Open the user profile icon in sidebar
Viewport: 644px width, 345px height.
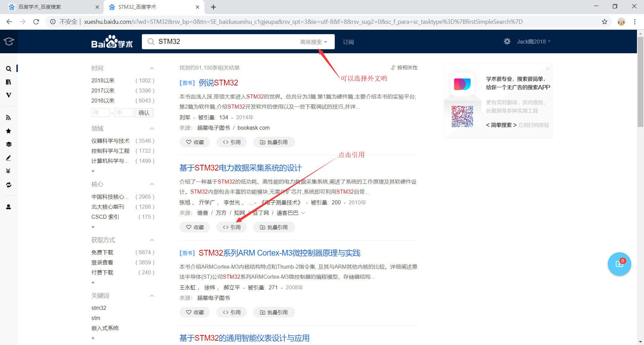click(x=9, y=207)
